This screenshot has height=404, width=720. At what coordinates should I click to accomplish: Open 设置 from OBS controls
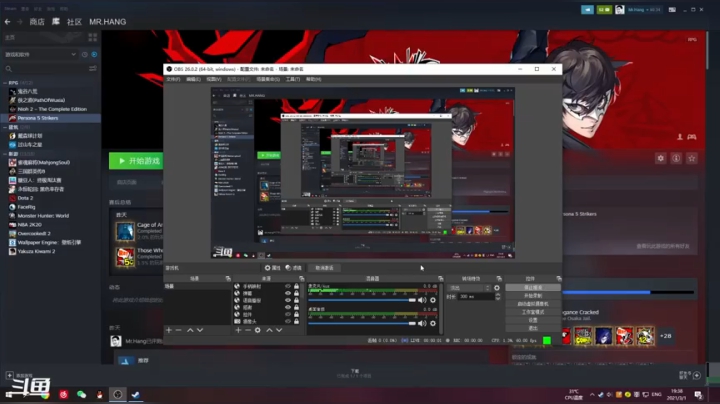click(533, 320)
